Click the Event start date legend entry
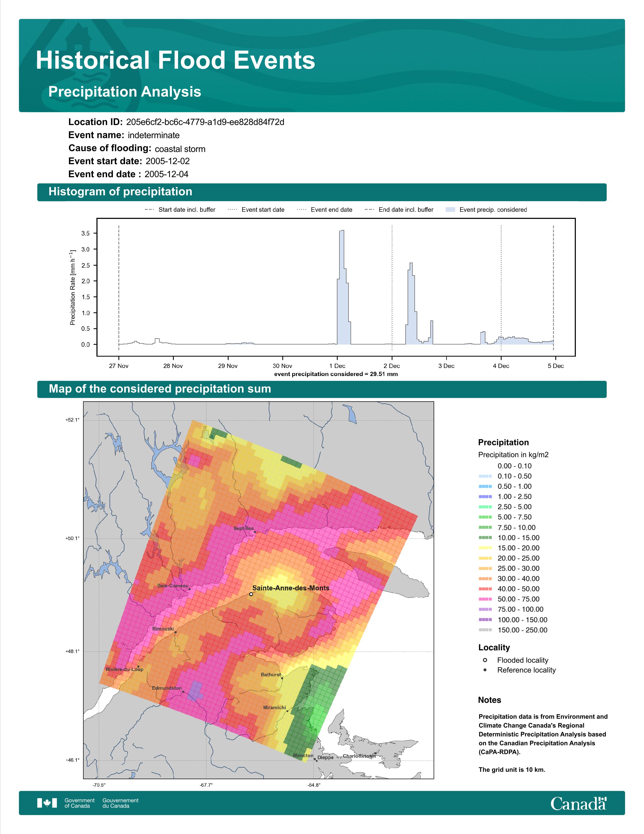 256,210
